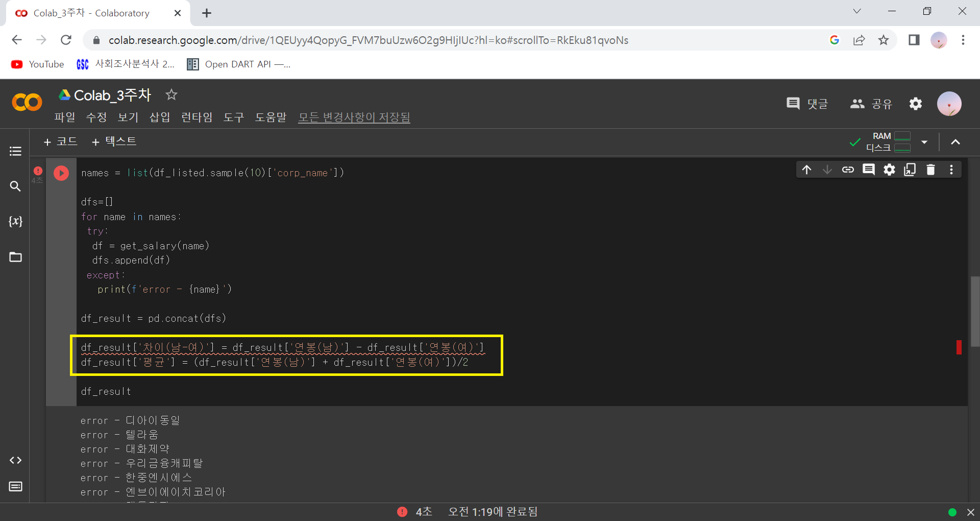Click the df_result = pd.concat(dfs) code line
This screenshot has width=980, height=521.
154,319
